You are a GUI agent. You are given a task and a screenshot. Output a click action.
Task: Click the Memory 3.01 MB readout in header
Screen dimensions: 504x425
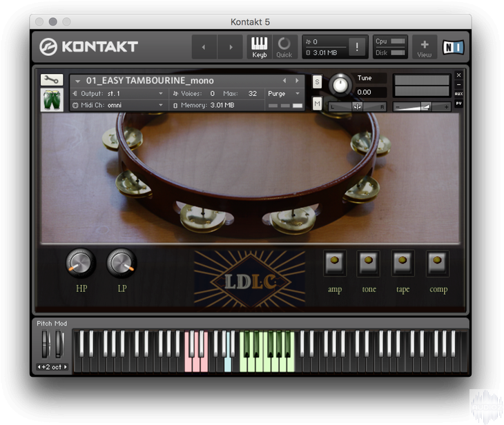click(x=322, y=52)
